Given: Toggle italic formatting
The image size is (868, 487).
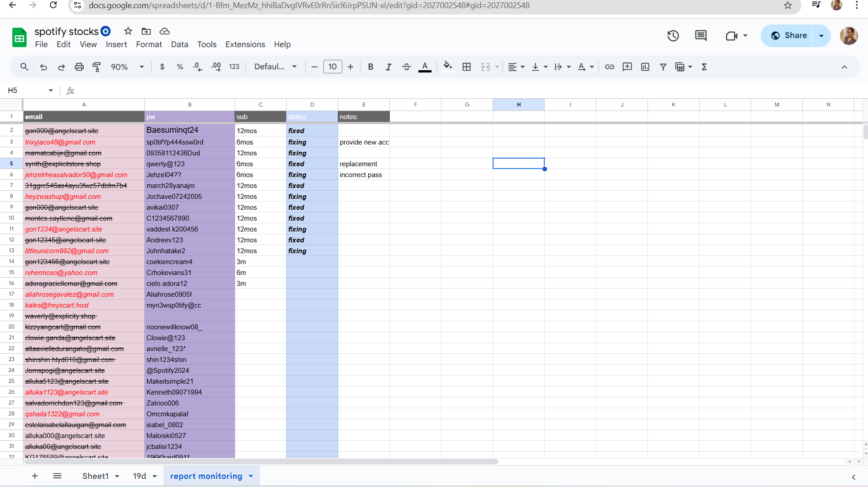Looking at the screenshot, I should click(x=388, y=67).
